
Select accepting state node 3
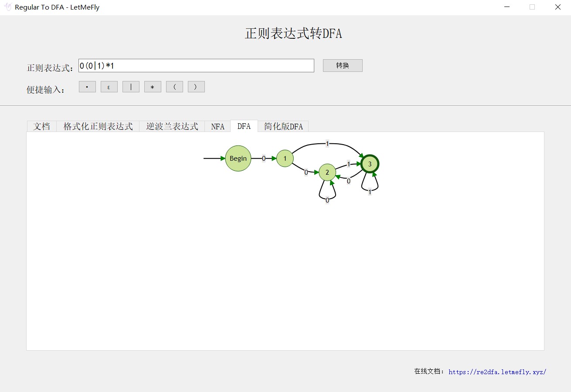point(370,164)
